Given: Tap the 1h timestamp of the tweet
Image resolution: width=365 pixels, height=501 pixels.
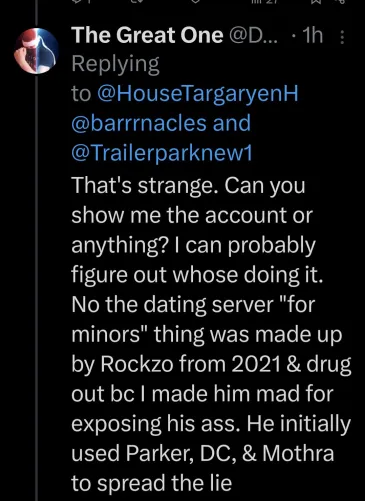Looking at the screenshot, I should click(312, 35).
